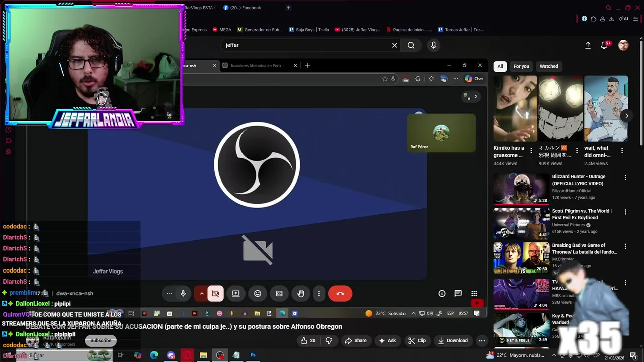Open YouTube upload/create icon
This screenshot has width=644, height=362.
(588, 45)
